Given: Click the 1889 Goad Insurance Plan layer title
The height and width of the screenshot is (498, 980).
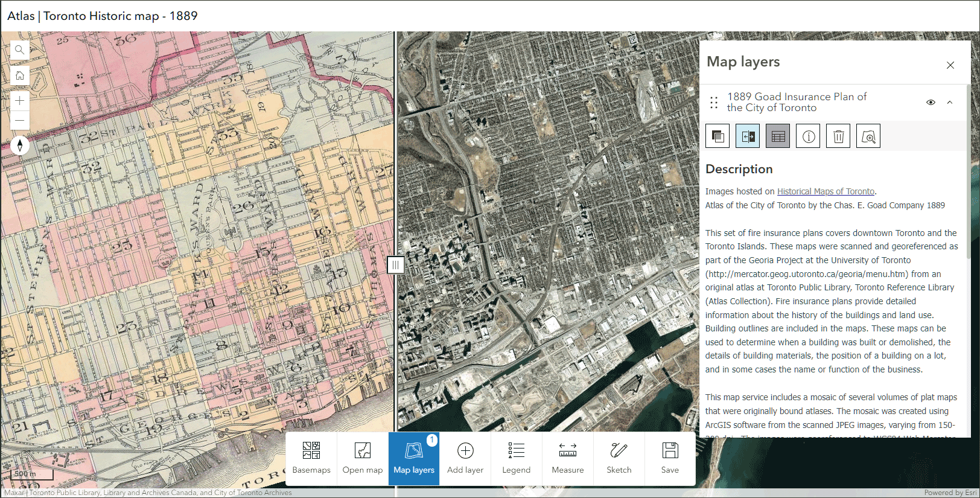Looking at the screenshot, I should tap(797, 102).
